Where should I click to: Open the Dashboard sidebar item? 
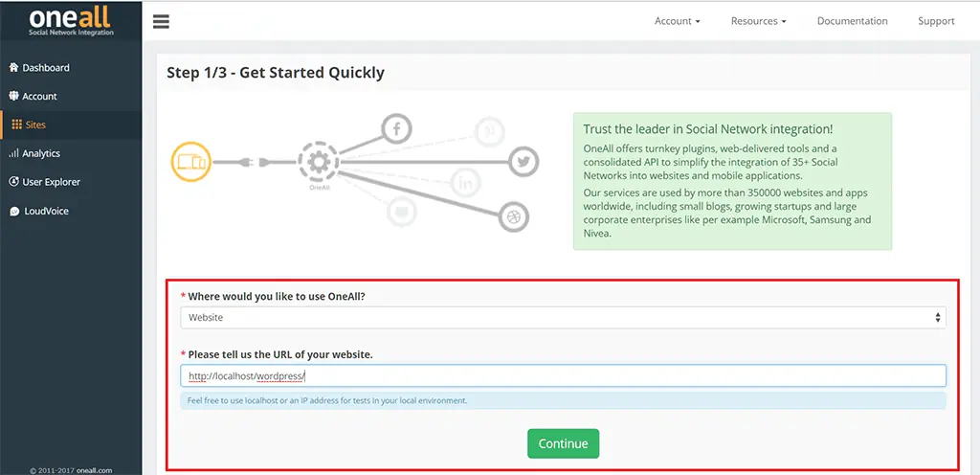pos(71,67)
